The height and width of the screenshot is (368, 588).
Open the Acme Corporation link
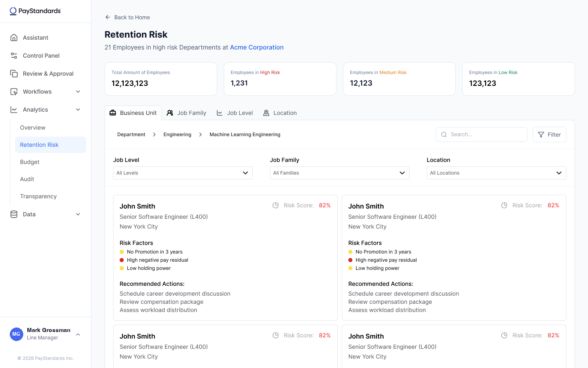pyautogui.click(x=257, y=47)
